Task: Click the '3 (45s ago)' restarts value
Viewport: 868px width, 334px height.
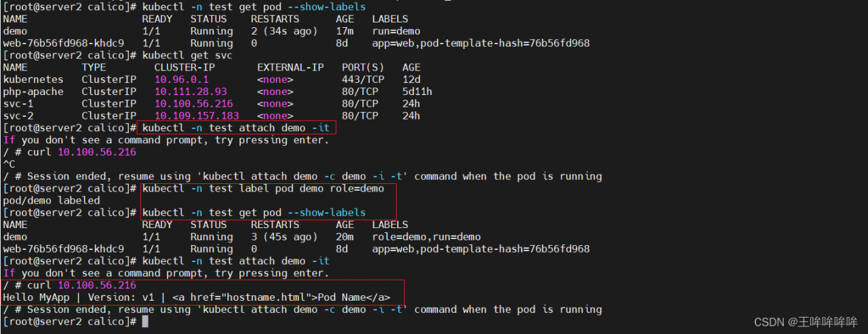Action: tap(283, 237)
